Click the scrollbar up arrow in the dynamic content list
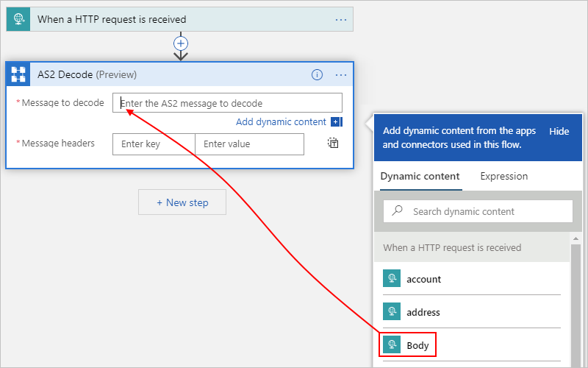The height and width of the screenshot is (368, 588). (x=576, y=238)
